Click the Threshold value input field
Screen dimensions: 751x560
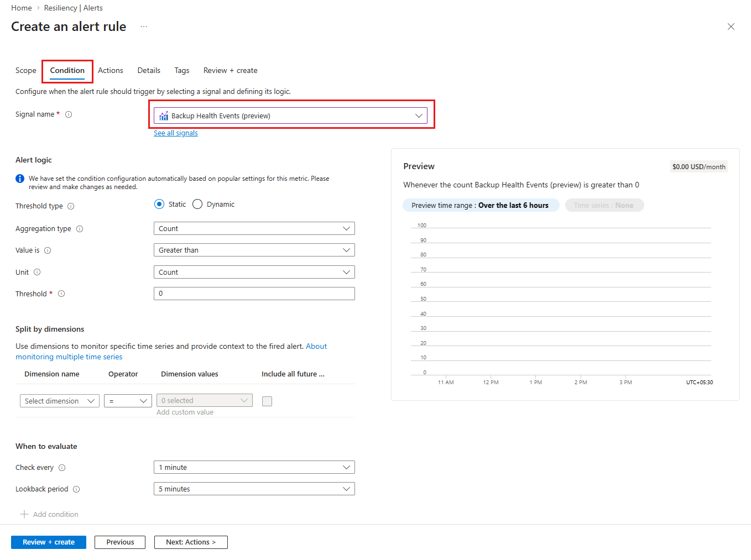254,294
